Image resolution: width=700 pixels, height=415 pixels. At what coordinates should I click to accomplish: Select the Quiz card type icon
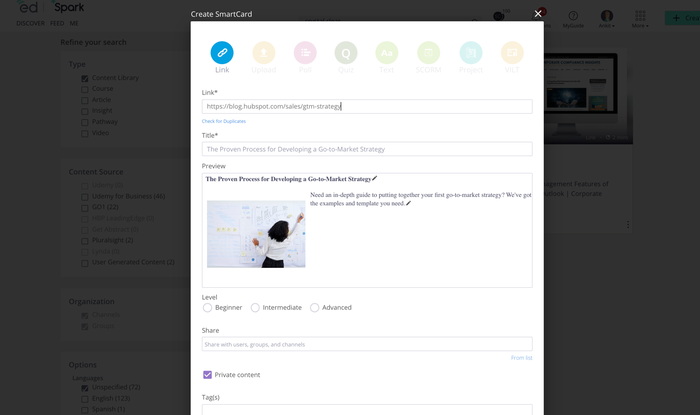[346, 53]
